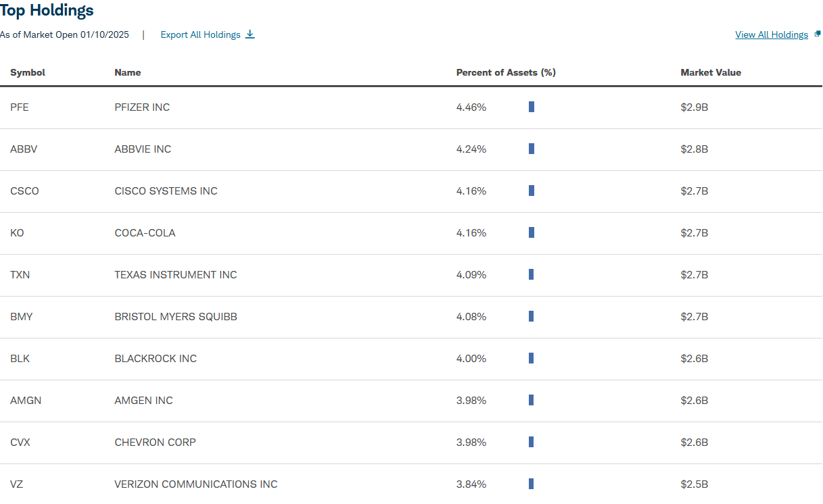Open the View All Holdings link
The width and height of the screenshot is (823, 504).
coord(772,34)
